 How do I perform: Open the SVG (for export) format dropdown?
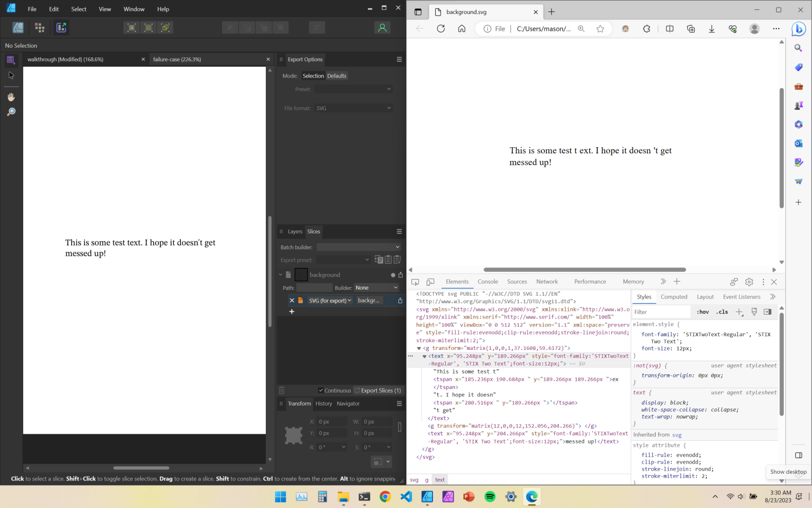tap(330, 300)
